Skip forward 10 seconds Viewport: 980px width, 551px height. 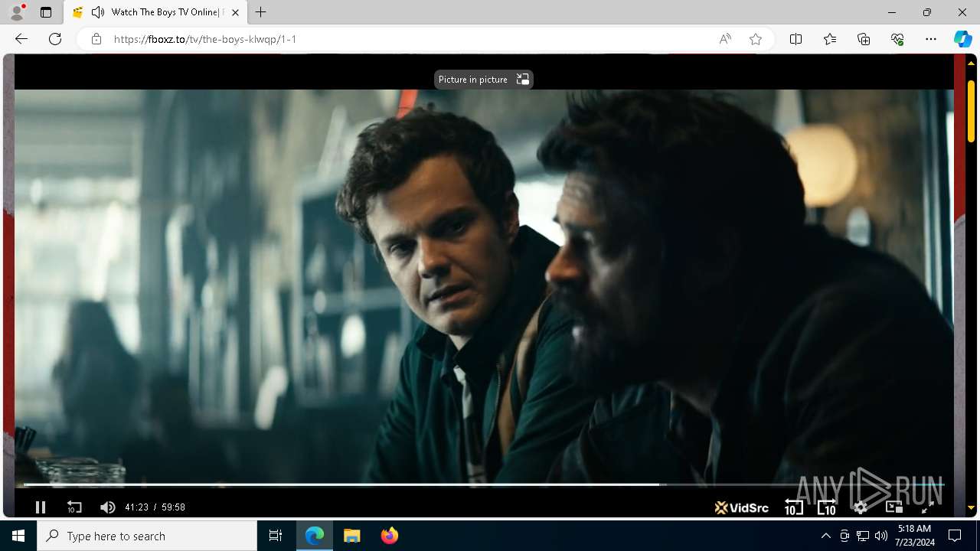827,507
